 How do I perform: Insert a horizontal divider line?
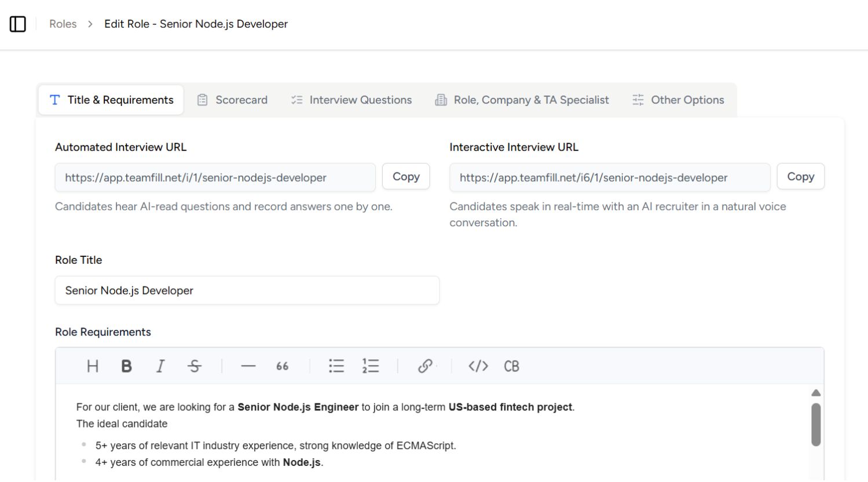click(248, 366)
